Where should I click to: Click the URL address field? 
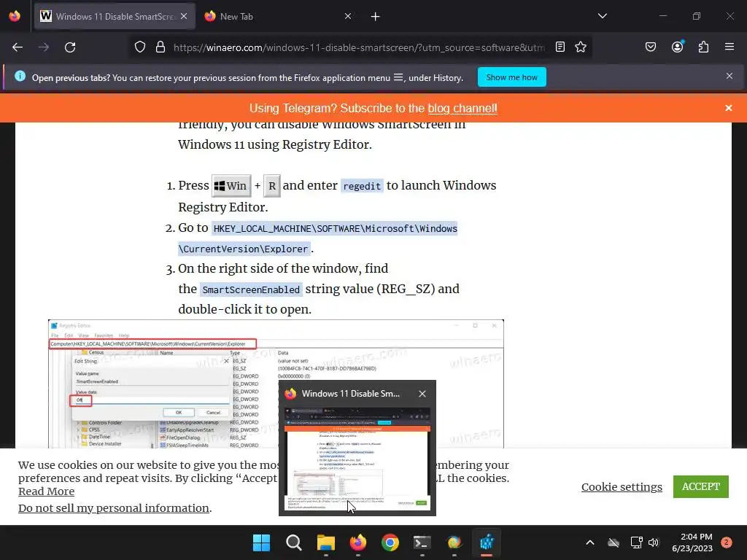pos(359,47)
